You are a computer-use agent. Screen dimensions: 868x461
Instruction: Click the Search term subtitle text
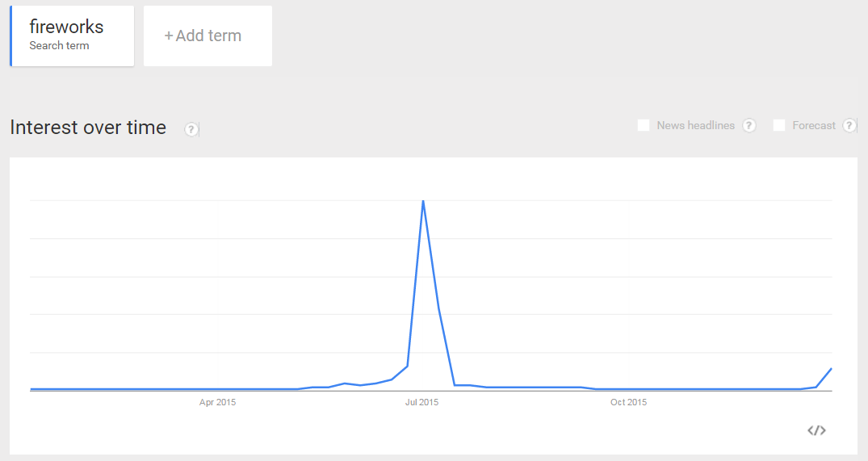coord(59,45)
